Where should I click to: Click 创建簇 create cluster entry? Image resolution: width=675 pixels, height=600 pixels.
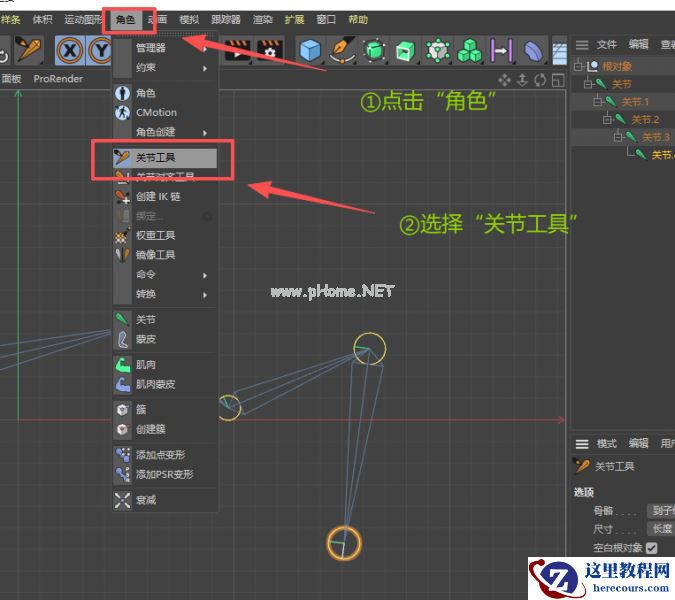pyautogui.click(x=165, y=429)
